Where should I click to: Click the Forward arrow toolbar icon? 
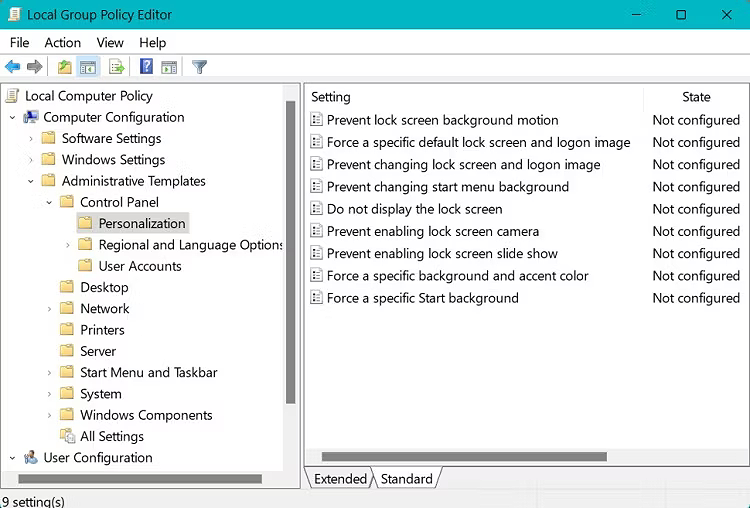[34, 66]
